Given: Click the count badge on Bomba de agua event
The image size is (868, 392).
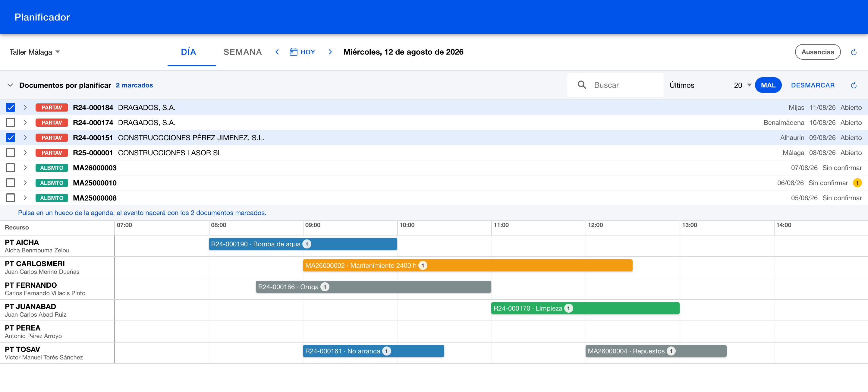Looking at the screenshot, I should (x=307, y=244).
